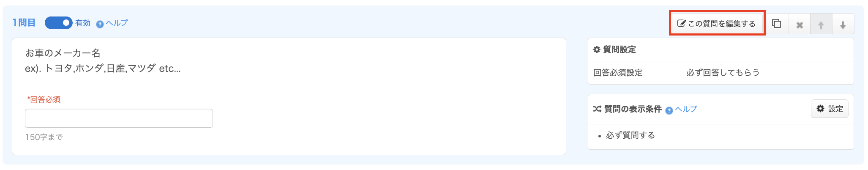Click the お車のメーカー名 question text
868x170 pixels.
tap(63, 53)
